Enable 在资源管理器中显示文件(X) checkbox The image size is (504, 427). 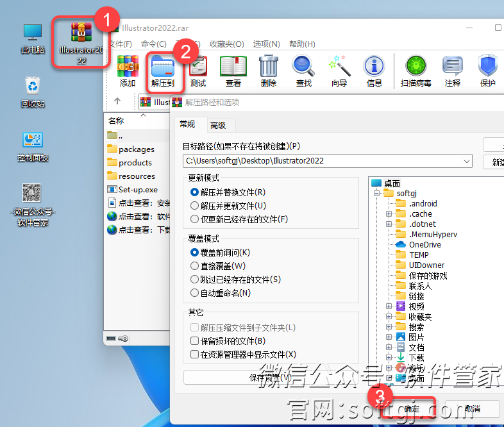tap(194, 354)
